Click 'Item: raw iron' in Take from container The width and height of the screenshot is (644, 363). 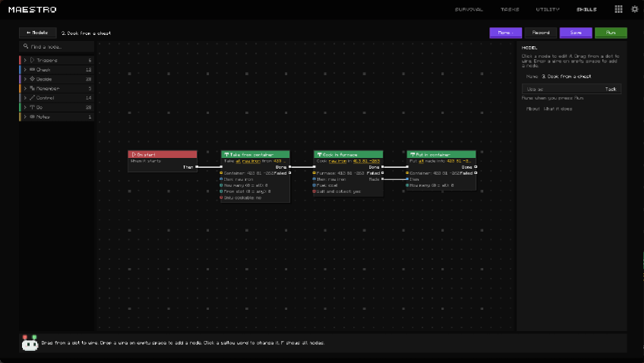[238, 179]
